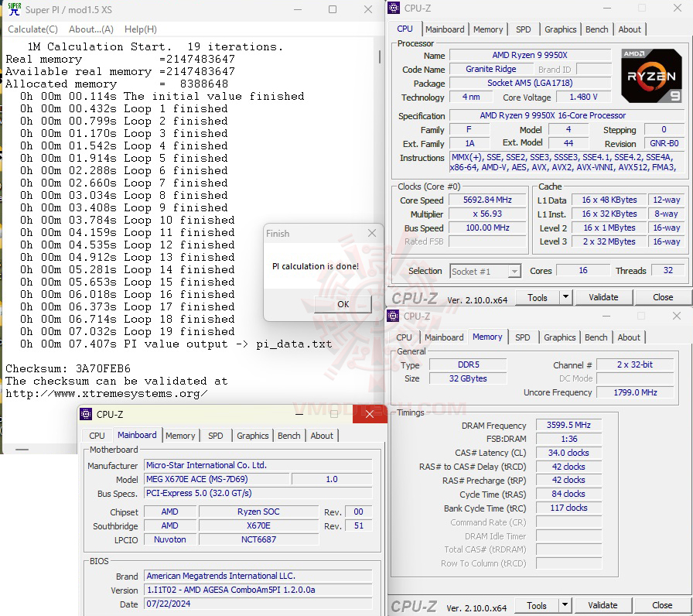
Task: Select Mainboard tab in top CPU-Z window
Action: 445,29
